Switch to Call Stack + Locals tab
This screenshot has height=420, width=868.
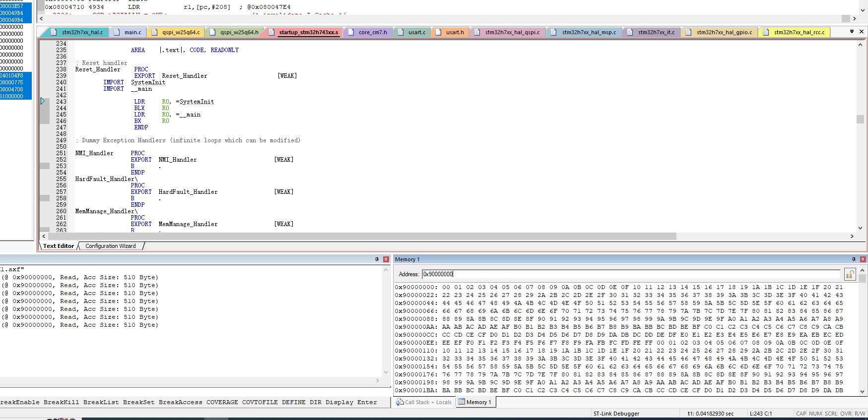pyautogui.click(x=424, y=402)
